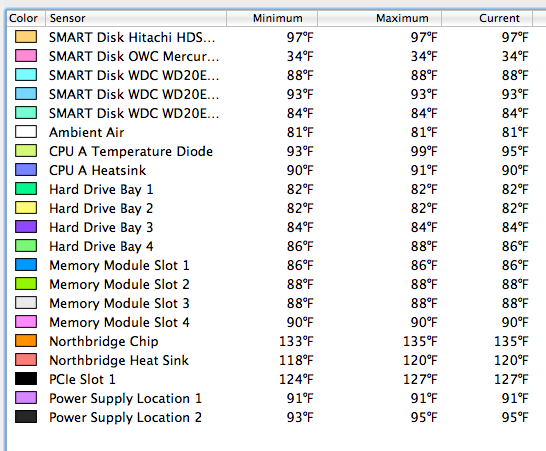The width and height of the screenshot is (546, 451).
Task: Change CPU A Heatsink color swatch
Action: [26, 170]
